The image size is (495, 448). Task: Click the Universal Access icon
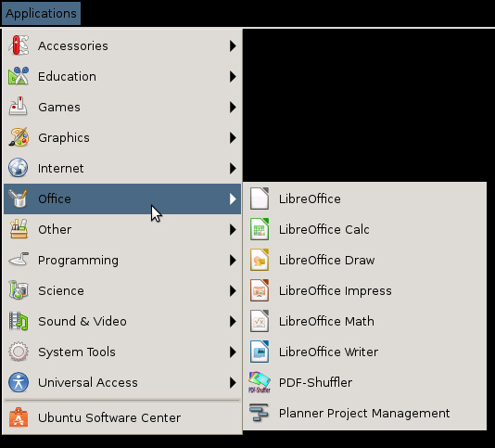[x=19, y=382]
